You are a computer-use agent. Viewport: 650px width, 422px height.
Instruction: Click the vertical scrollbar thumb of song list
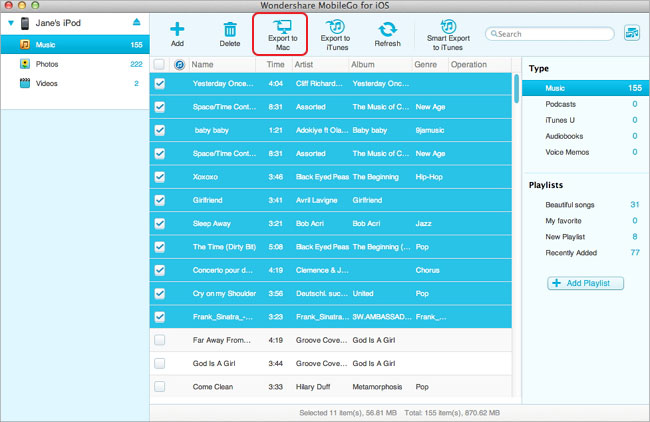pyautogui.click(x=516, y=88)
